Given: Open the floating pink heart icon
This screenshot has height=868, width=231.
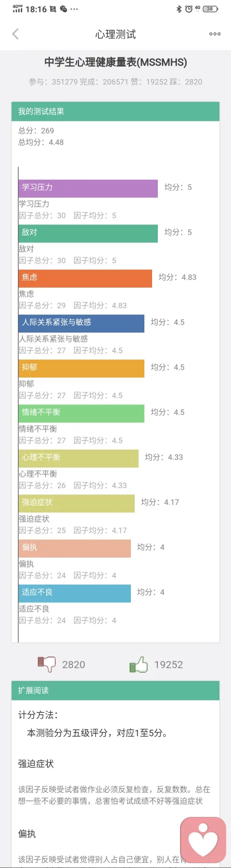Looking at the screenshot, I should (203, 840).
